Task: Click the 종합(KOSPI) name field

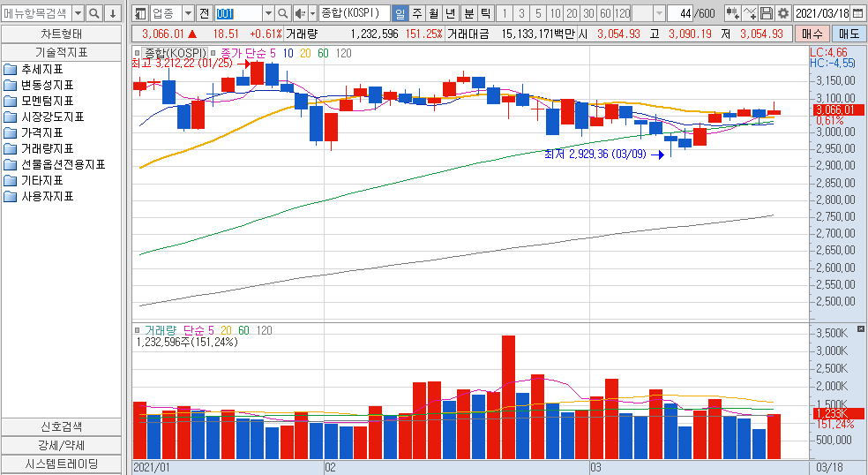Action: tap(354, 13)
